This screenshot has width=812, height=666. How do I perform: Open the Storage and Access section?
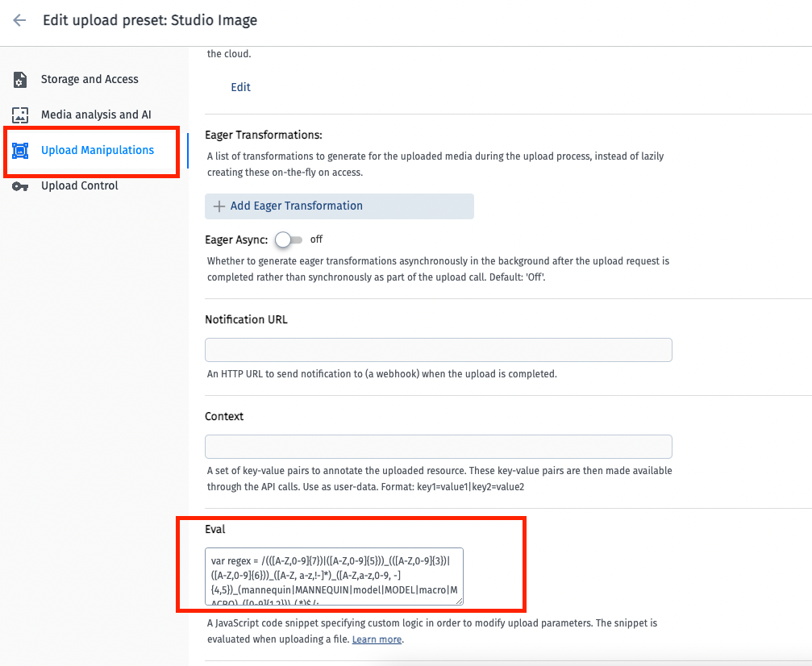click(x=90, y=79)
